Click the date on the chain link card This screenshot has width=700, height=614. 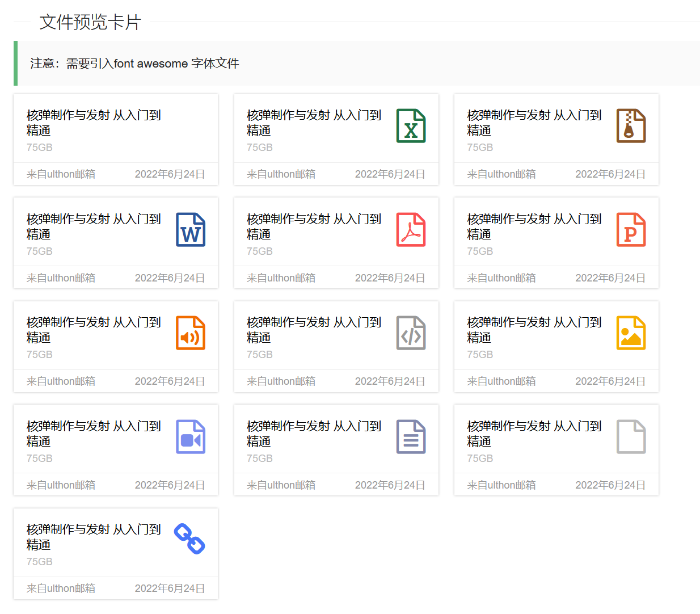[x=170, y=588]
